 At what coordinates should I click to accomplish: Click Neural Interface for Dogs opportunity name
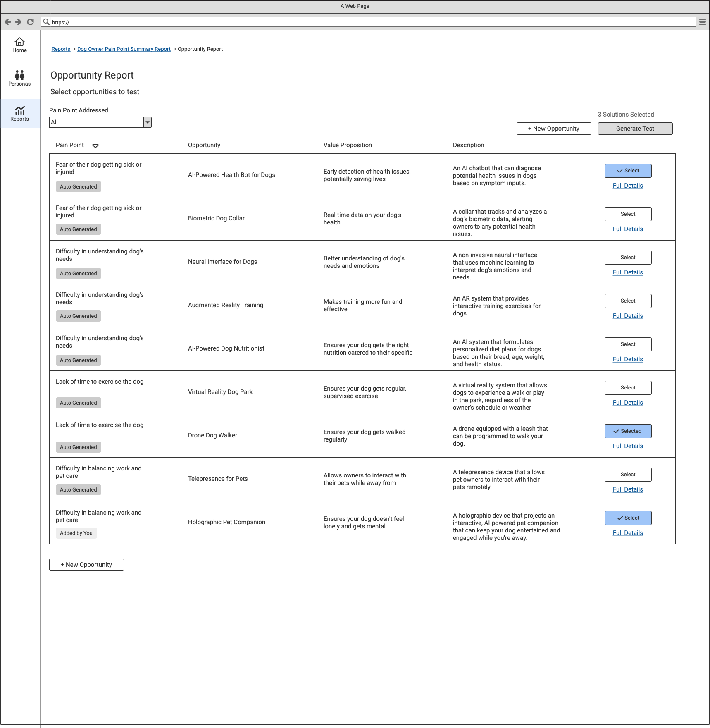(x=222, y=262)
